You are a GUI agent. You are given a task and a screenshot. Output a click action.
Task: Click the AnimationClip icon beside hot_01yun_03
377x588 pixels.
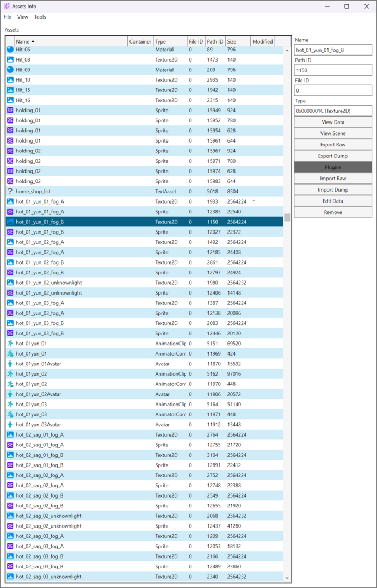pyautogui.click(x=10, y=404)
